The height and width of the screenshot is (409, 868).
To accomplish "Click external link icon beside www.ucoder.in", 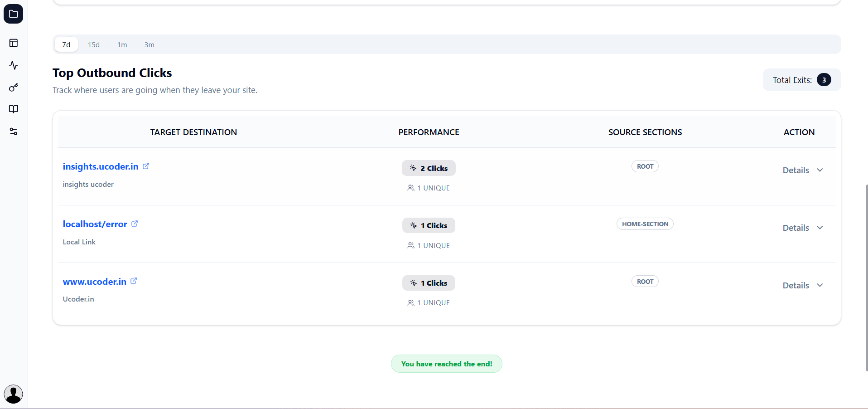I will click(x=134, y=281).
